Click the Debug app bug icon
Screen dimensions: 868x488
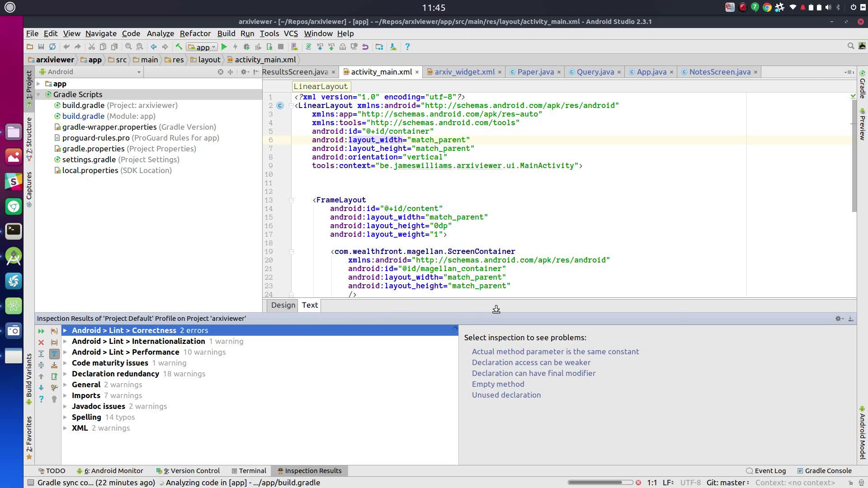pos(246,47)
